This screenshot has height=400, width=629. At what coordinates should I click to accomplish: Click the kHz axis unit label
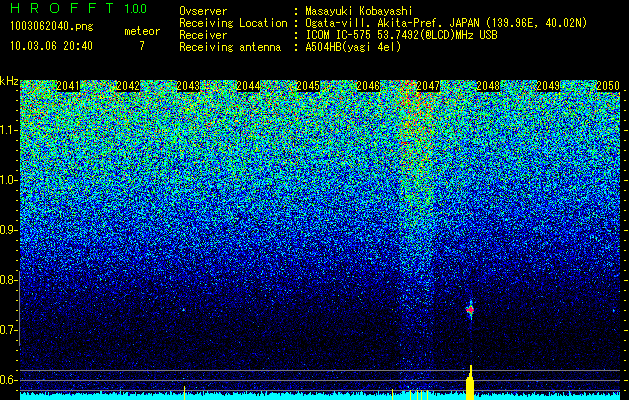coord(9,81)
